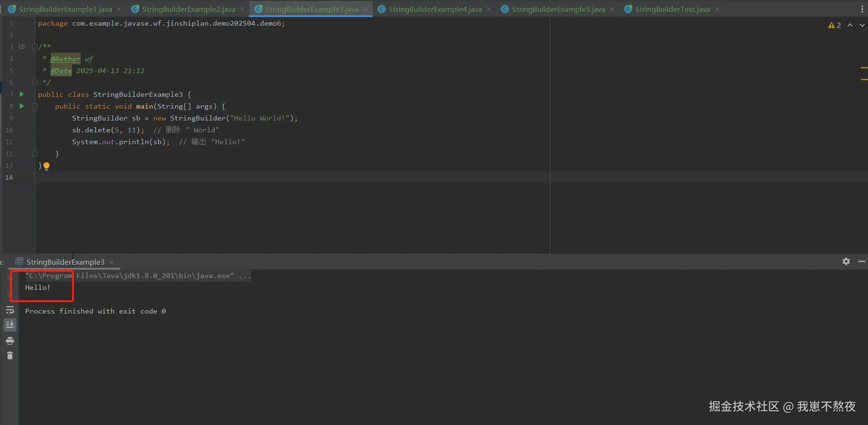Click the yellow lightbulb quick-fix icon
The image size is (868, 425).
pos(46,166)
